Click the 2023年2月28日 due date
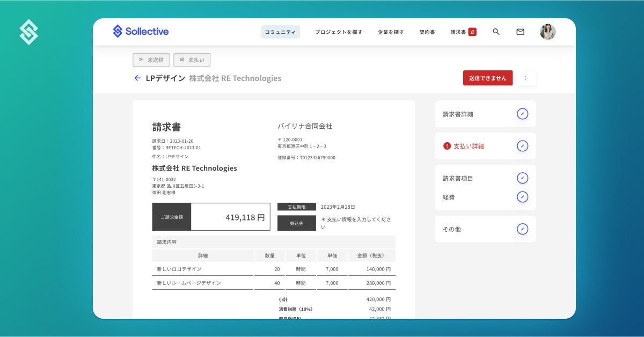Image resolution: width=644 pixels, height=337 pixels. pyautogui.click(x=338, y=207)
